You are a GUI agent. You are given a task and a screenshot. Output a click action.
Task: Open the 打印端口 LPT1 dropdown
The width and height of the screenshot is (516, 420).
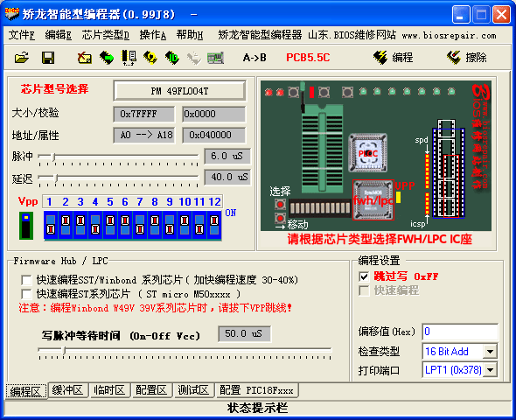point(490,370)
